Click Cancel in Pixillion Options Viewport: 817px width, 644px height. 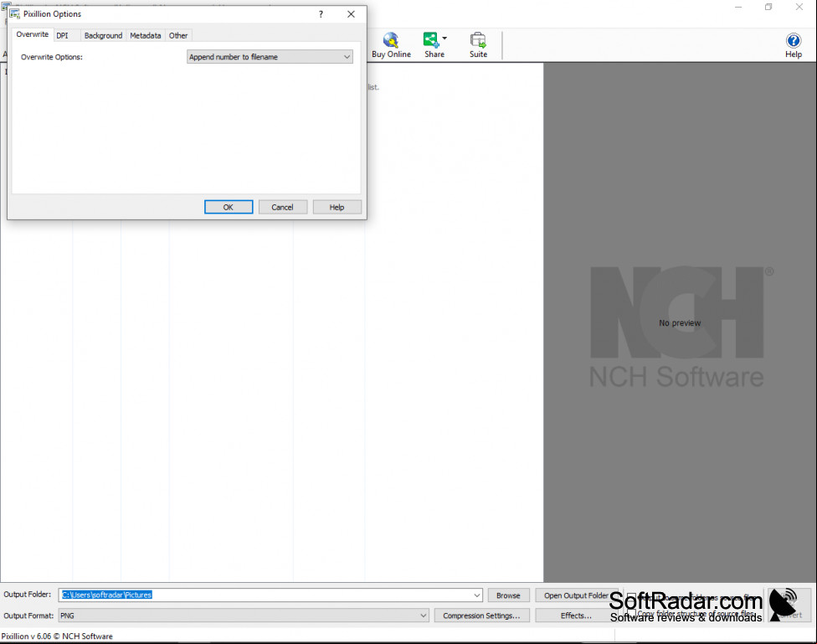[x=282, y=207]
